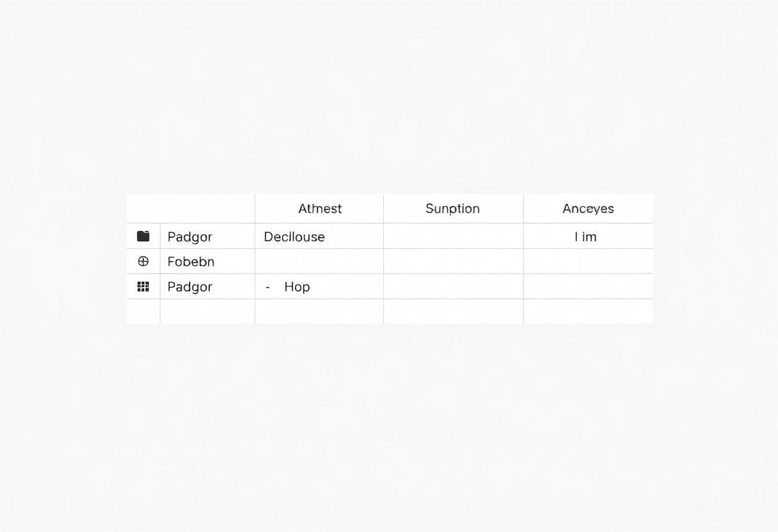
Task: Collapse the Hop item in the Atmest column
Action: [x=296, y=286]
